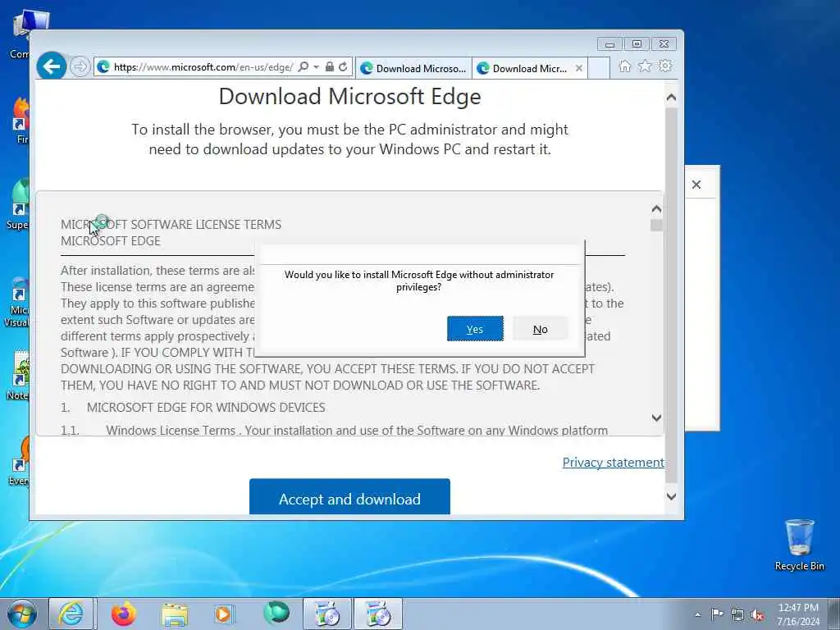The image size is (840, 630).
Task: Click the network tray icon
Action: pyautogui.click(x=737, y=614)
